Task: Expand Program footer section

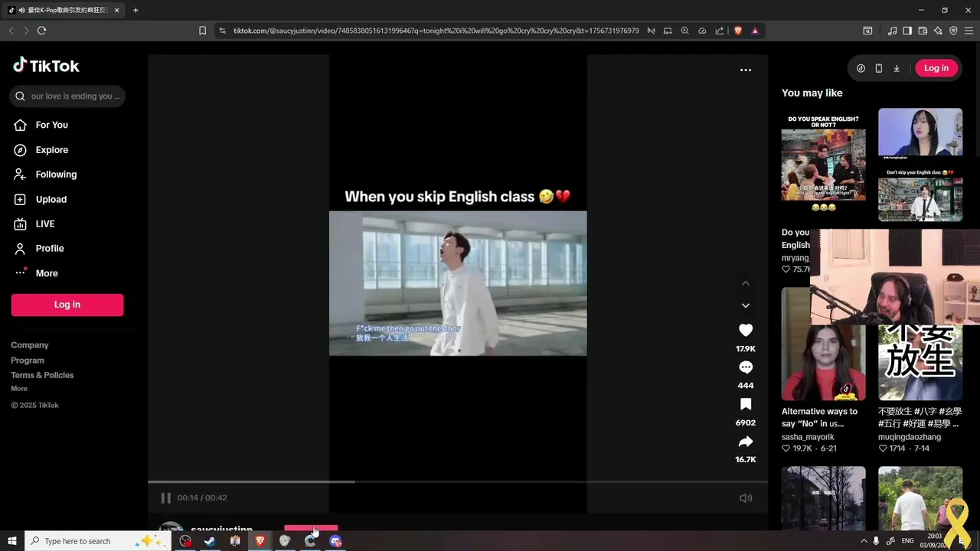Action: [28, 360]
